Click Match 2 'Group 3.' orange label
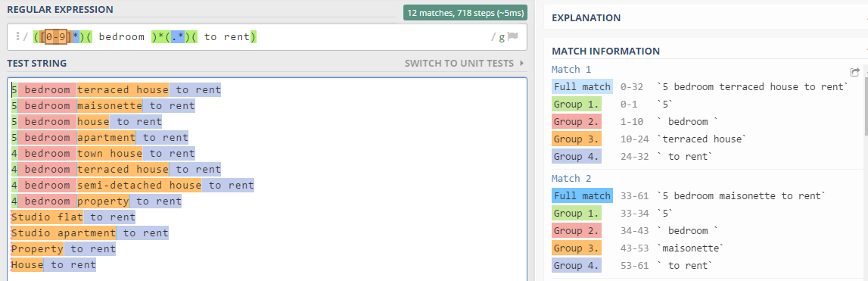 pos(576,248)
